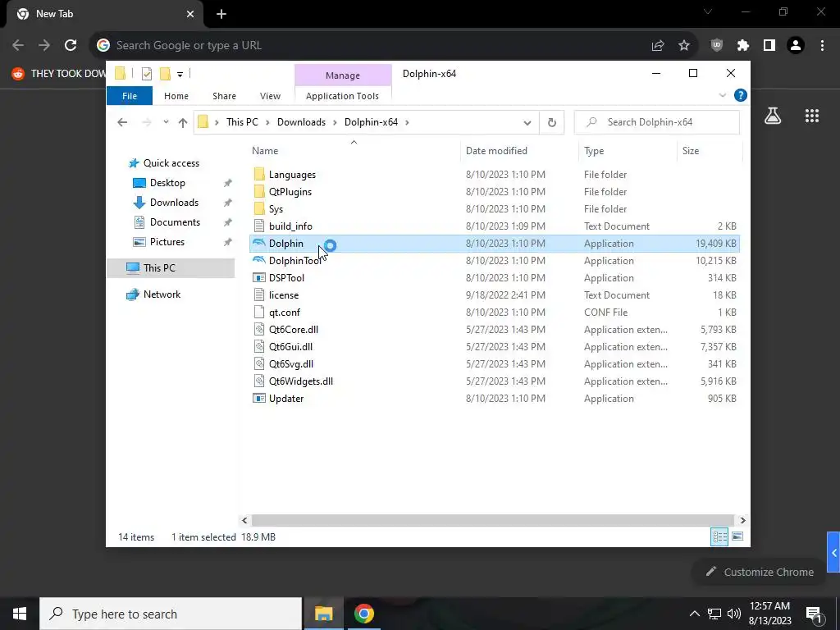Open the Share ribbon tab

(224, 96)
